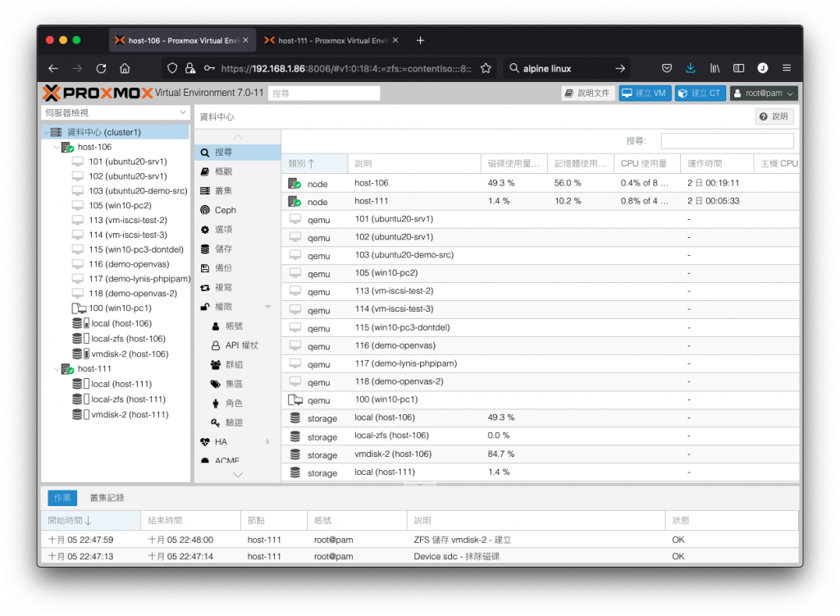Viewport: 840px width, 616px height.
Task: Open the 搜尋 search menu item
Action: tap(237, 153)
